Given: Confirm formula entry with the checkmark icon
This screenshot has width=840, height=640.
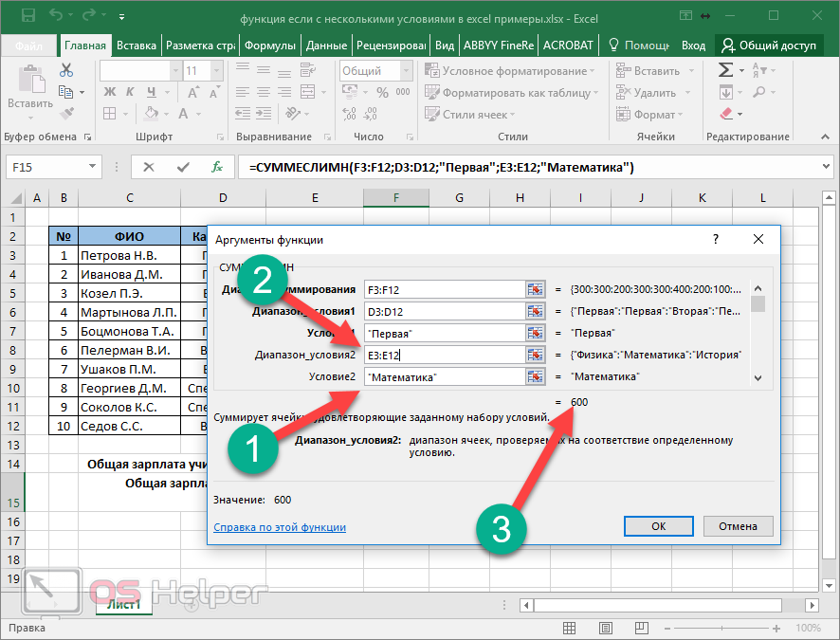Looking at the screenshot, I should [183, 167].
